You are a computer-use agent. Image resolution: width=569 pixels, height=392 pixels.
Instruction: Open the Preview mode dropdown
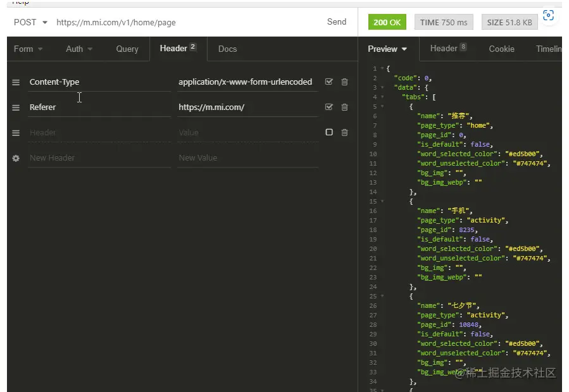pos(387,49)
